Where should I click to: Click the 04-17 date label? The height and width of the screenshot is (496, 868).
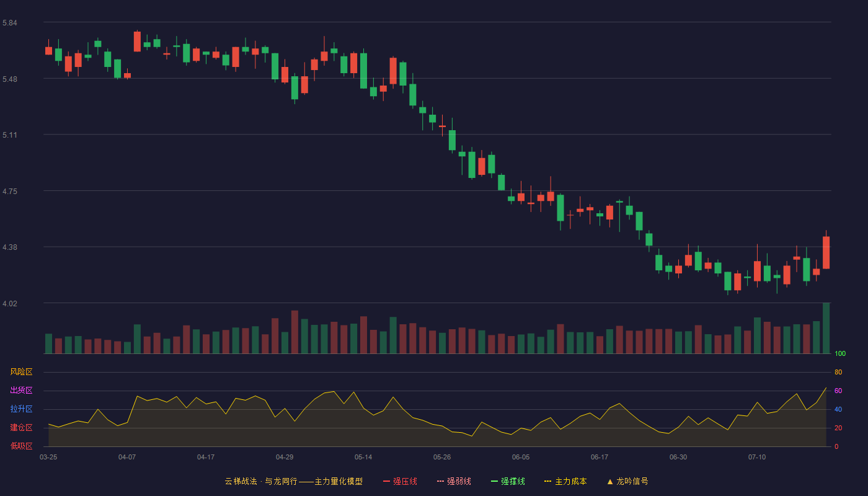coord(206,457)
